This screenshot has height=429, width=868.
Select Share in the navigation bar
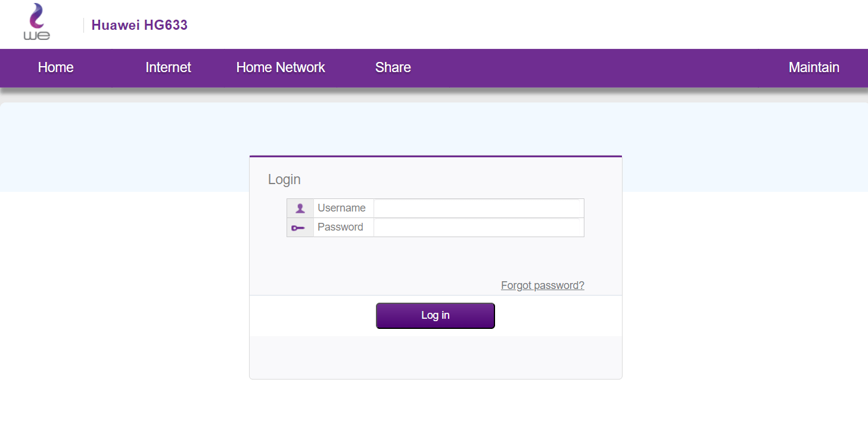pyautogui.click(x=393, y=68)
